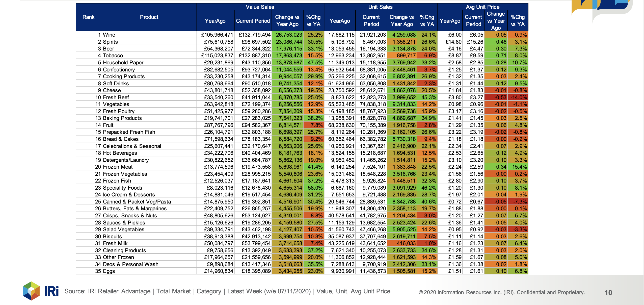Click Fruit unit sales 70,155,389
Screen dimensions: 644x305
[x=371, y=125]
